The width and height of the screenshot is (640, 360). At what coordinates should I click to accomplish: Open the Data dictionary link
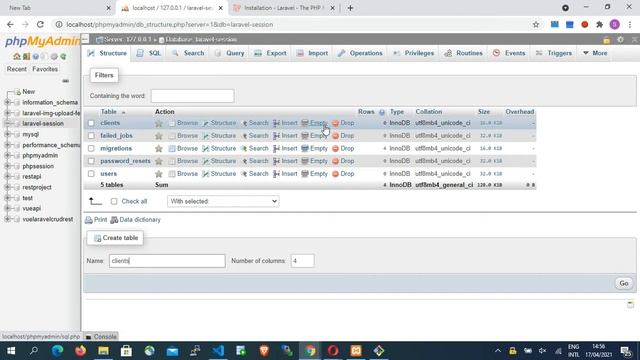[136, 220]
